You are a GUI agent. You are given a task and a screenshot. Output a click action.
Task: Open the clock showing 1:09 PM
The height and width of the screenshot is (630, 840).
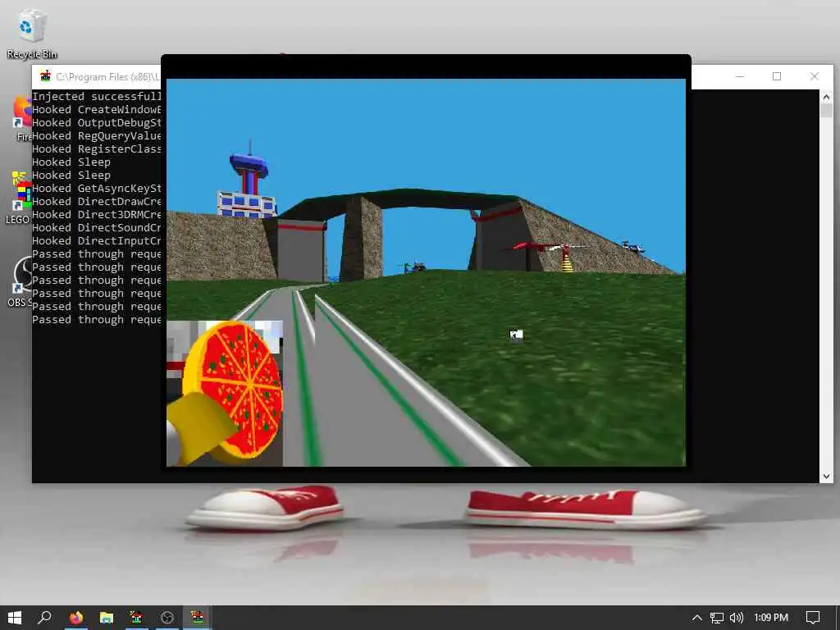tap(771, 618)
